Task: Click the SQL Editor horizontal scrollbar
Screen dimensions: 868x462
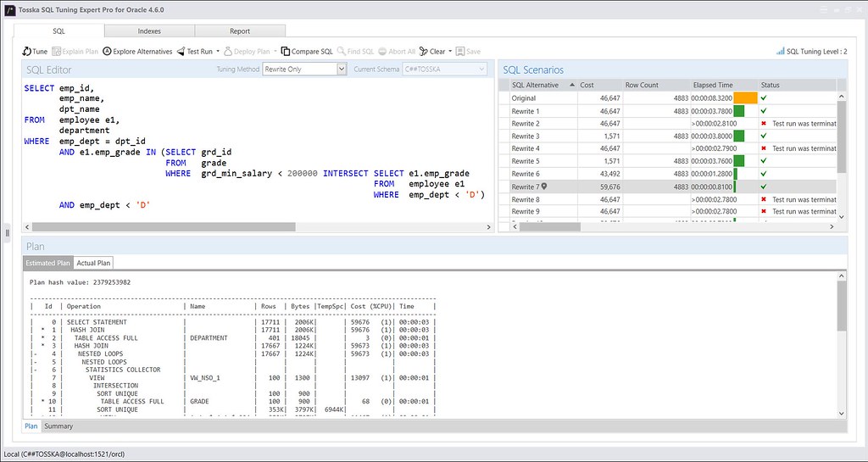Action: 164,227
